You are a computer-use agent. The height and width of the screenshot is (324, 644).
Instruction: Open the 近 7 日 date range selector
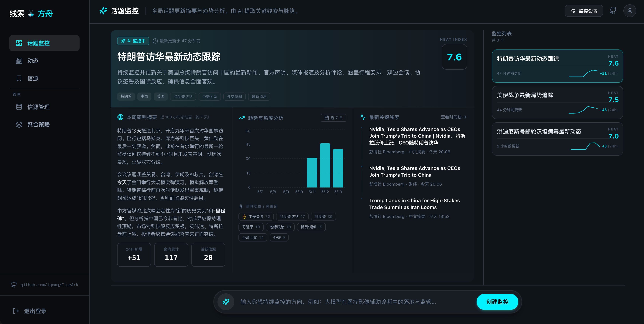(x=333, y=118)
